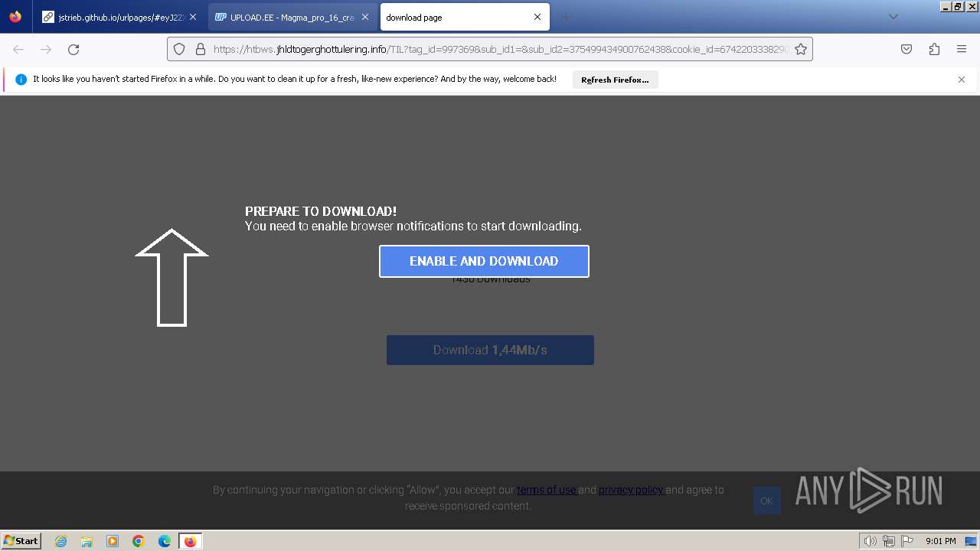The width and height of the screenshot is (980, 551).
Task: Launch Microsoft Edge from taskbar
Action: pos(165,541)
